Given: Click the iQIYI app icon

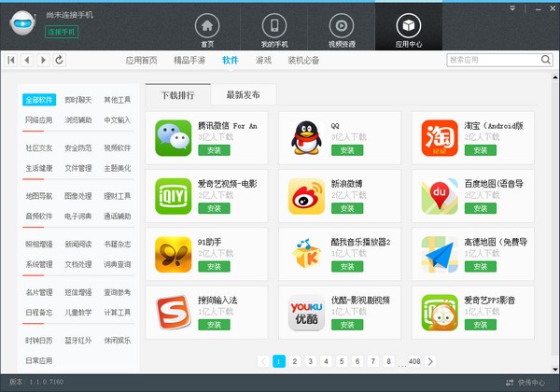Looking at the screenshot, I should [x=174, y=196].
